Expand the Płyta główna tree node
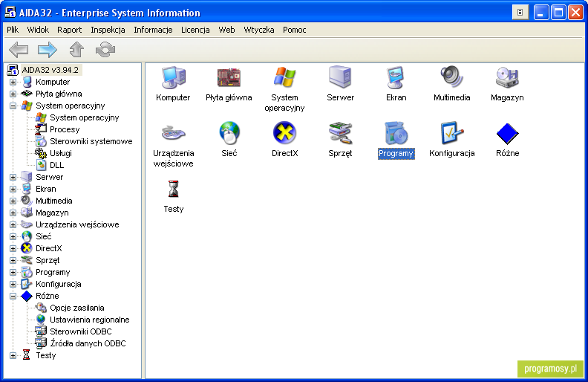 tap(13, 94)
